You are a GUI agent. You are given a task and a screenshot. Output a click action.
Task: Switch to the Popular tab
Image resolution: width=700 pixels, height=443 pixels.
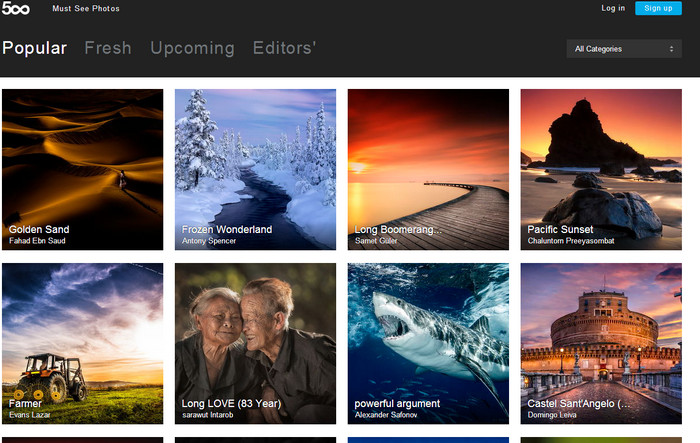[x=35, y=48]
